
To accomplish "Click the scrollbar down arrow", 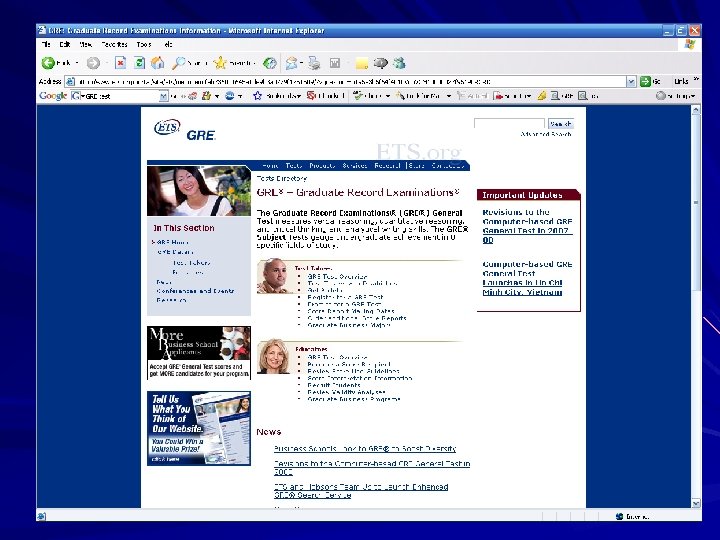I will click(x=696, y=503).
